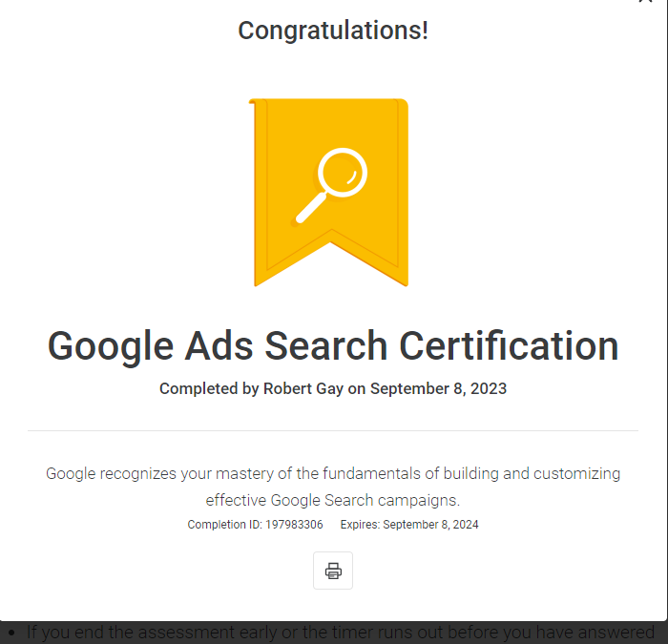Click the word Google in certification title
The height and width of the screenshot is (644, 668).
(x=111, y=347)
